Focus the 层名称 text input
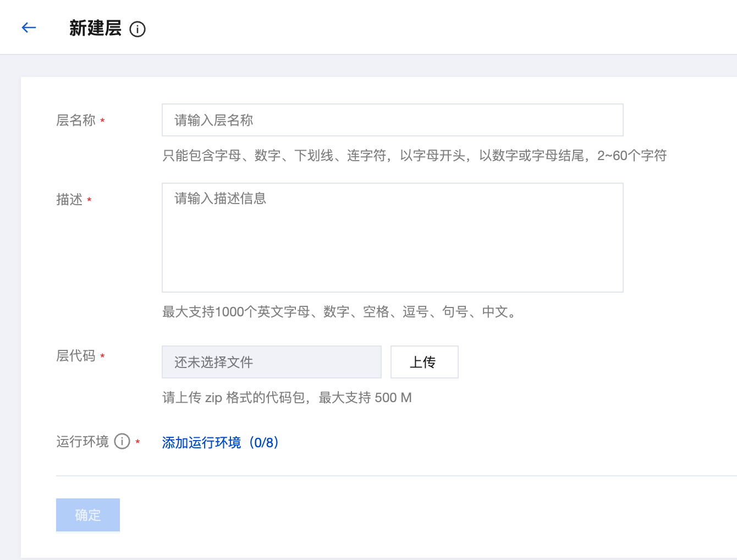This screenshot has width=737, height=560. coord(392,120)
